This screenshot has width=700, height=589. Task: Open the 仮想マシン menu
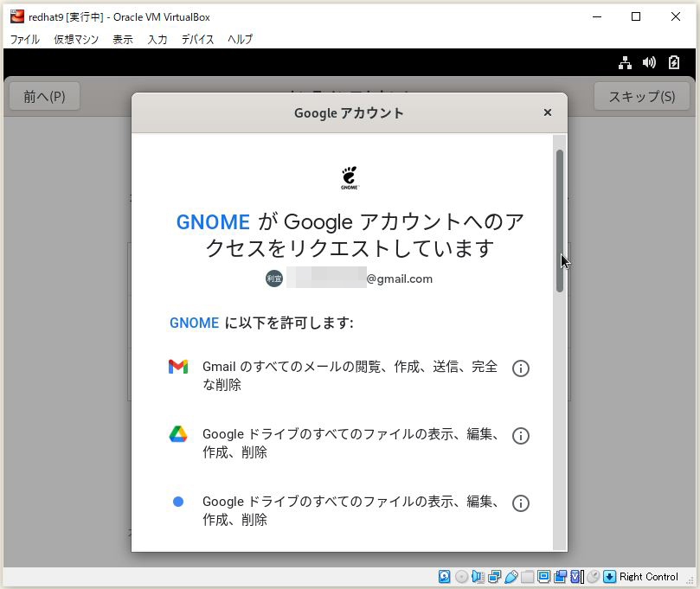(x=76, y=39)
